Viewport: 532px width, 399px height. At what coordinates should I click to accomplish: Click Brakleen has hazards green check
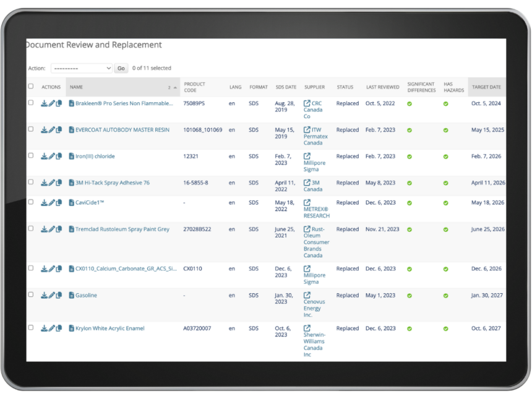pyautogui.click(x=446, y=104)
